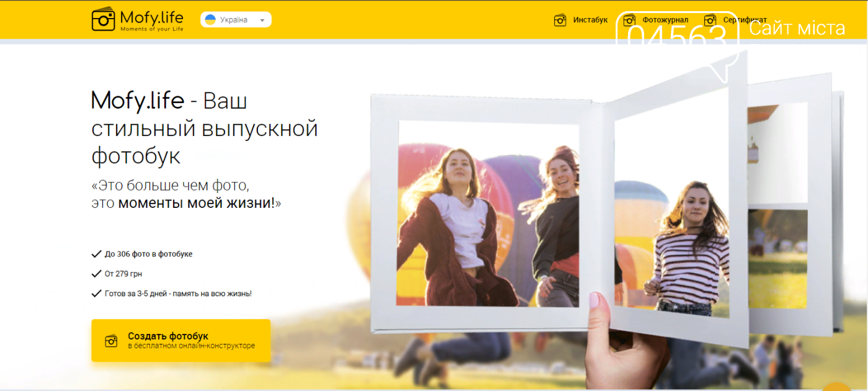Click checkmark beside 'Готов за 3-5 дней'
This screenshot has height=391, width=868.
click(96, 294)
